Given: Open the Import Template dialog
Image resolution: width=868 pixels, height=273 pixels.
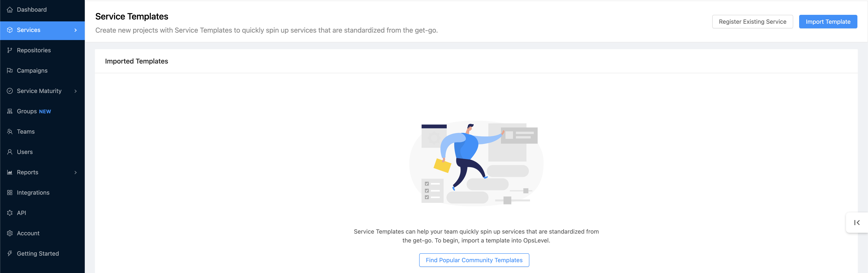Looking at the screenshot, I should pyautogui.click(x=828, y=22).
